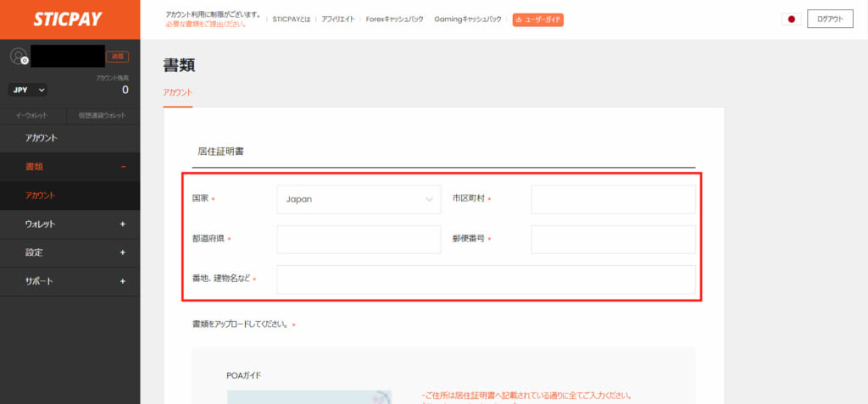The image size is (868, 404).
Task: Click the 郵便番号 input field
Action: (613, 239)
